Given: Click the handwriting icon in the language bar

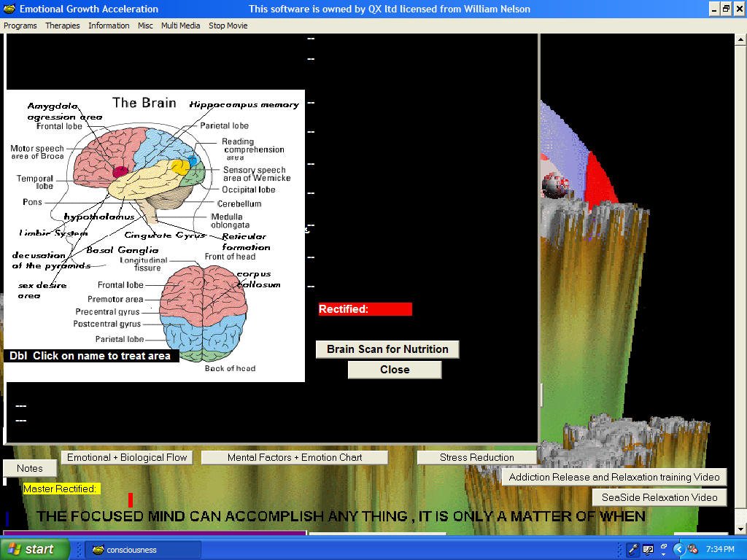Looking at the screenshot, I should point(648,549).
